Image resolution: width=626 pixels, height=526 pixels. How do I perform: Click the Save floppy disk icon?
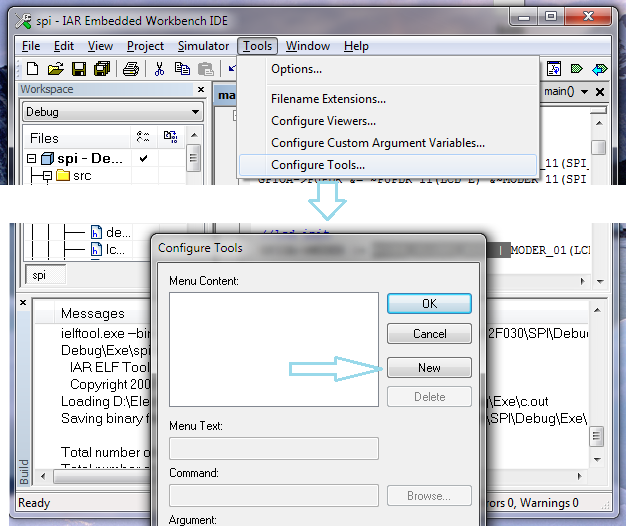(79, 69)
